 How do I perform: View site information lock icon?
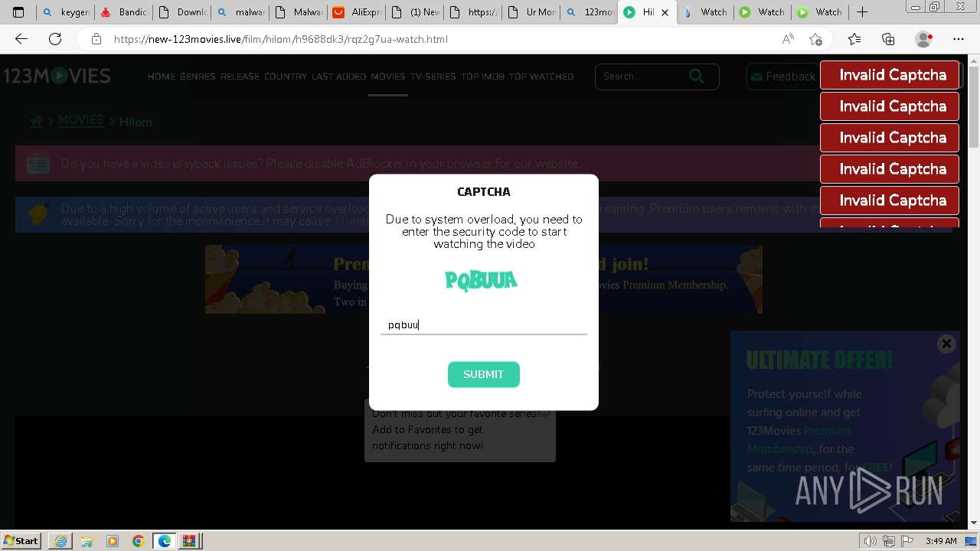(x=96, y=39)
